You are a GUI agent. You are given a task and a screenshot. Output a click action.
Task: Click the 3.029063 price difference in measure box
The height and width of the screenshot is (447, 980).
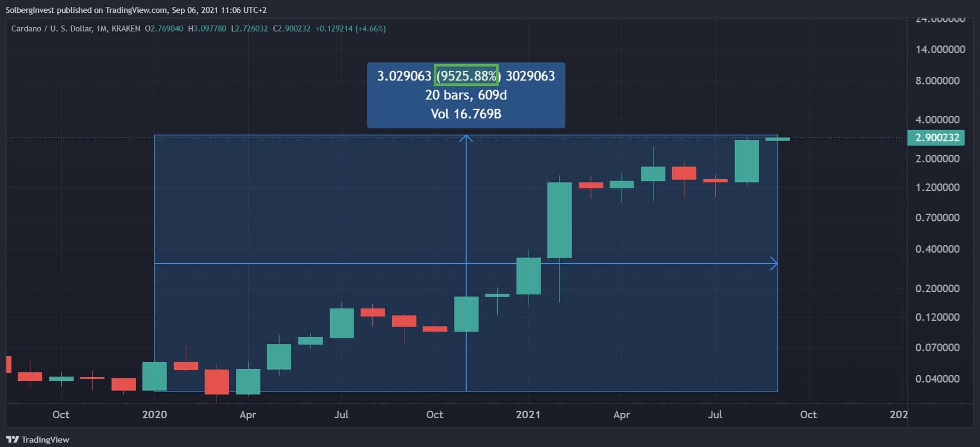click(404, 76)
